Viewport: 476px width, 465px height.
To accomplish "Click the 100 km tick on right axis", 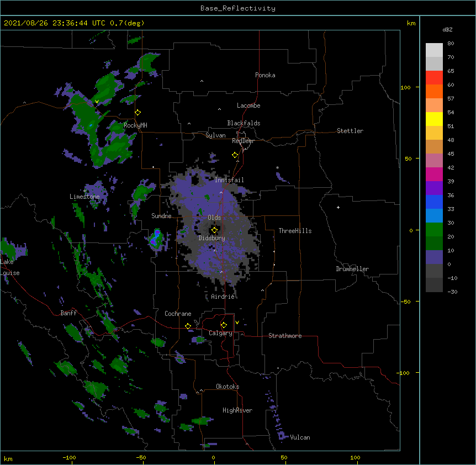I will [x=417, y=87].
